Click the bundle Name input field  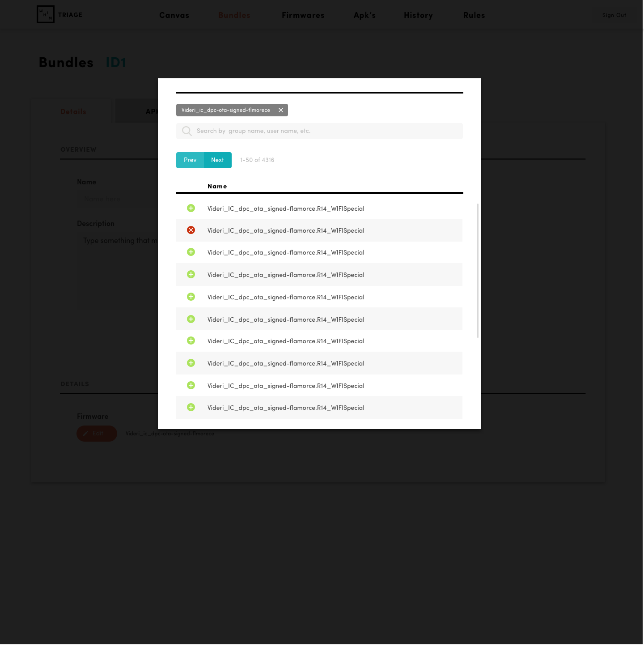tap(117, 199)
